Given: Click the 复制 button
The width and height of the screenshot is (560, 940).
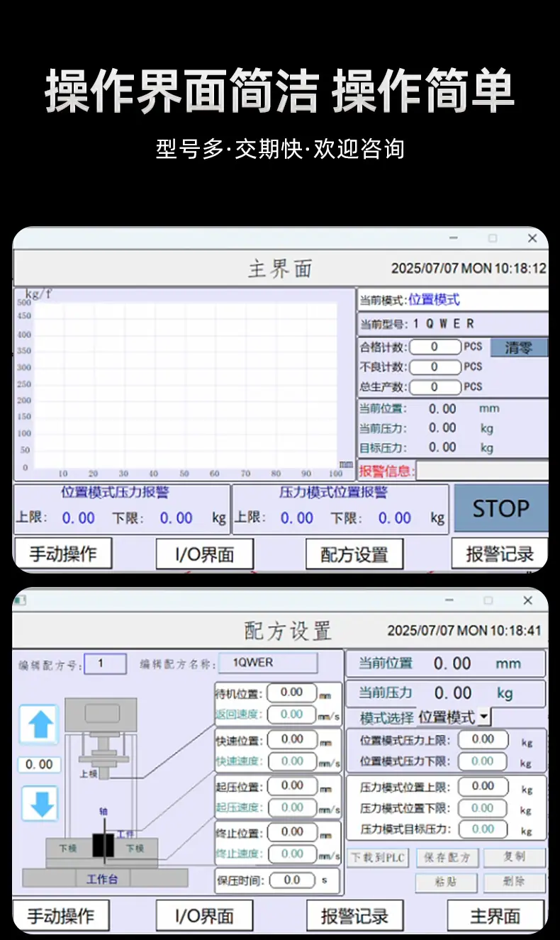Looking at the screenshot, I should 515,857.
